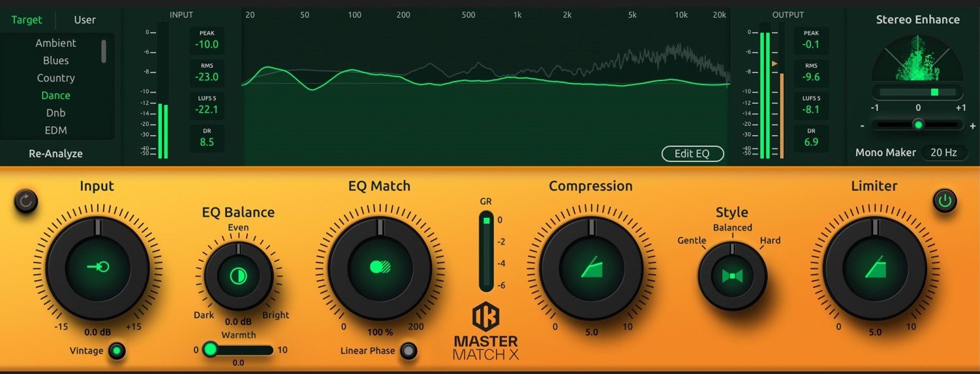Toggle the Limiter power button

click(x=944, y=201)
